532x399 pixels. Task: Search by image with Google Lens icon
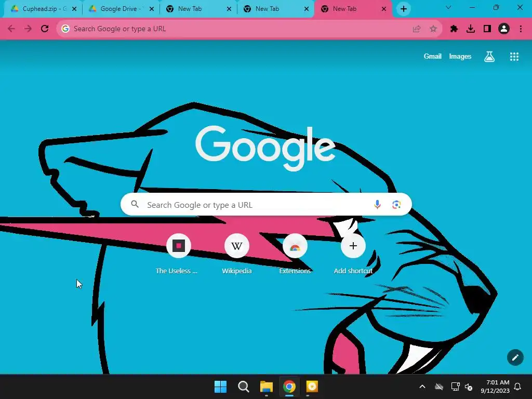pyautogui.click(x=396, y=205)
